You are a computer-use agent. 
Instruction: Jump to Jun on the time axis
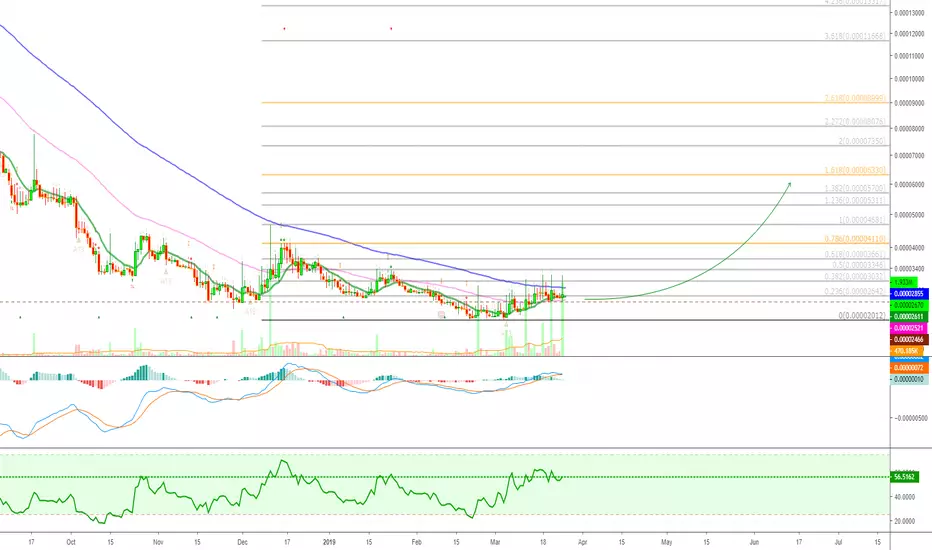[754, 542]
